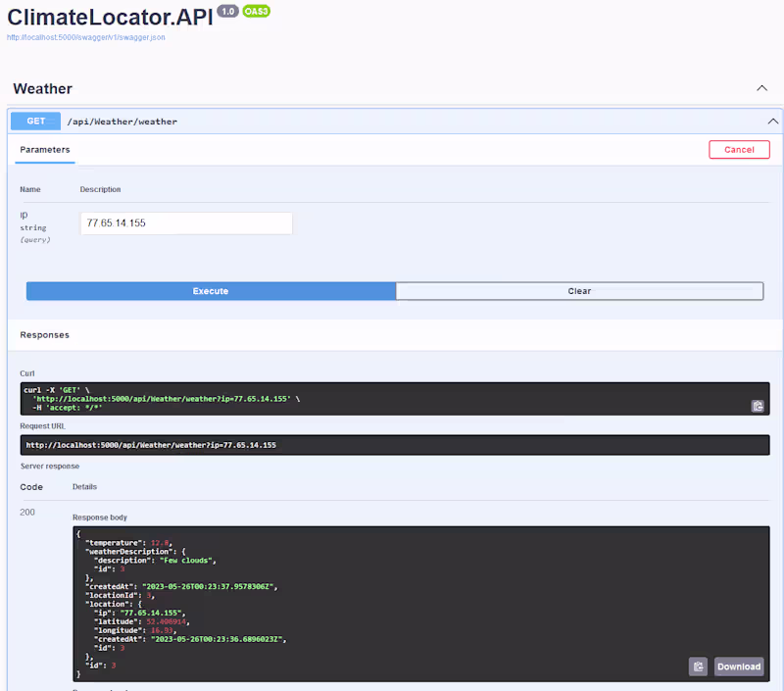Click the ClimateLocator.API title

tap(108, 16)
